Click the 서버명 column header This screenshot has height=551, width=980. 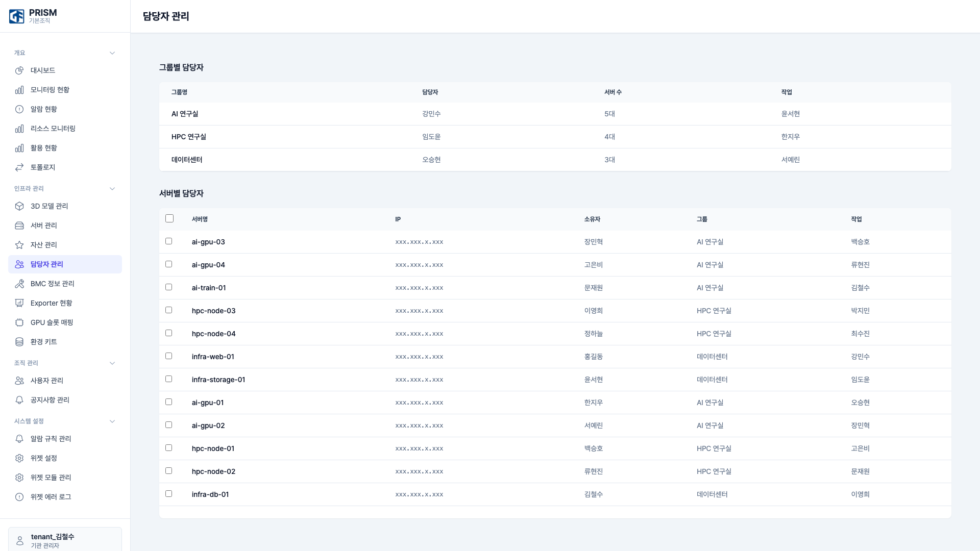pos(200,219)
